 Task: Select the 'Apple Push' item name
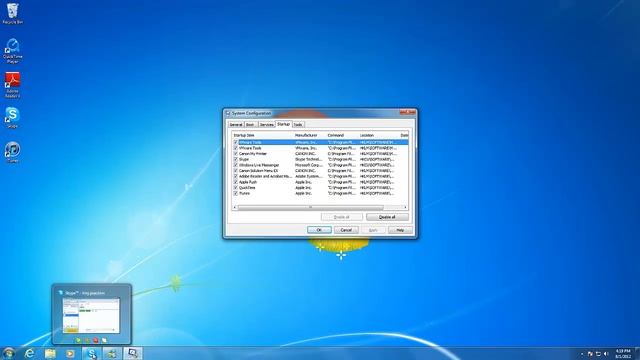(x=248, y=182)
